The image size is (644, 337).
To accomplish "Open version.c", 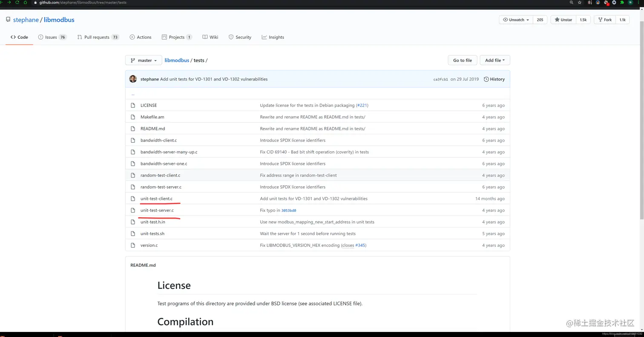I will 149,245.
